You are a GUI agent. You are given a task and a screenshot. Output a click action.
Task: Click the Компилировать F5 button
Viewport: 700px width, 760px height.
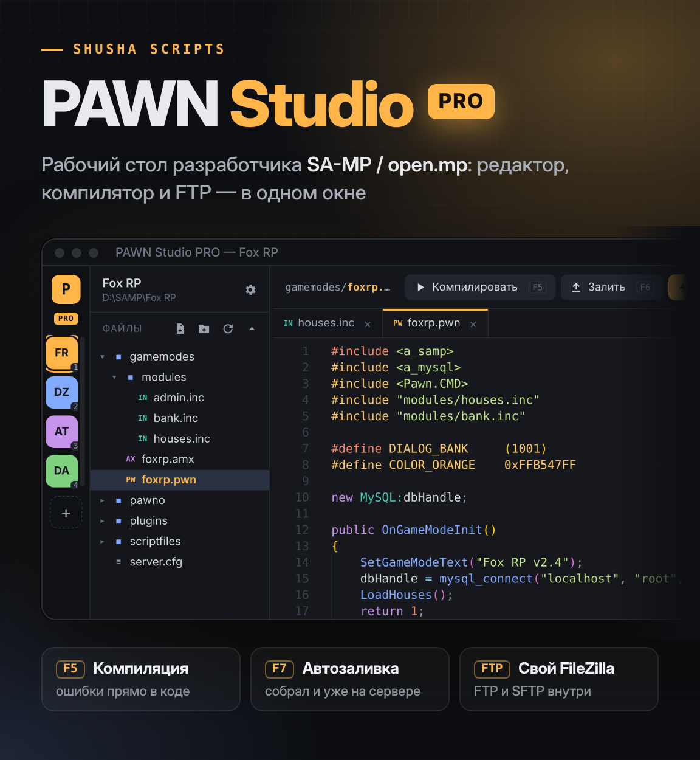point(480,287)
